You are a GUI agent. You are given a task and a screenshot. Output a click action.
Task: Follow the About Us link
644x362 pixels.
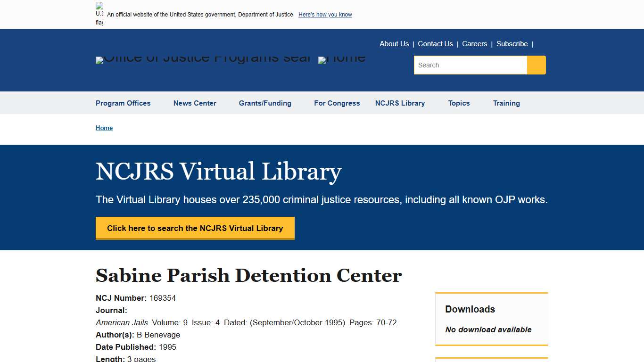click(x=394, y=43)
